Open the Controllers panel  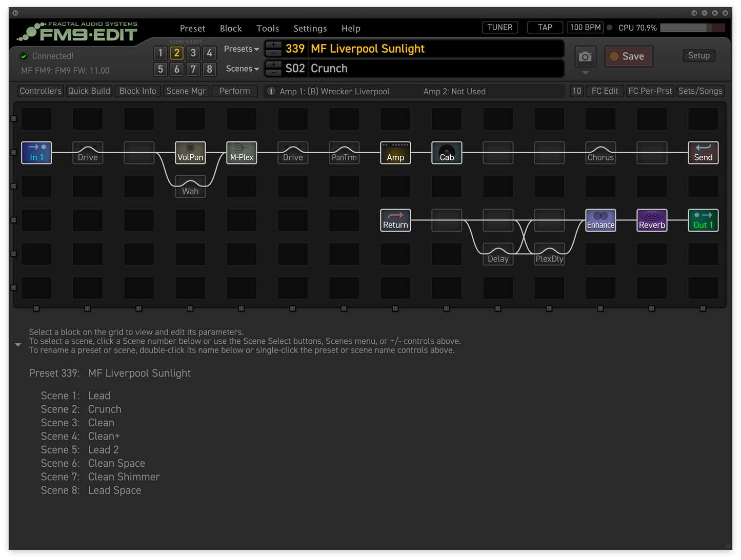click(41, 91)
